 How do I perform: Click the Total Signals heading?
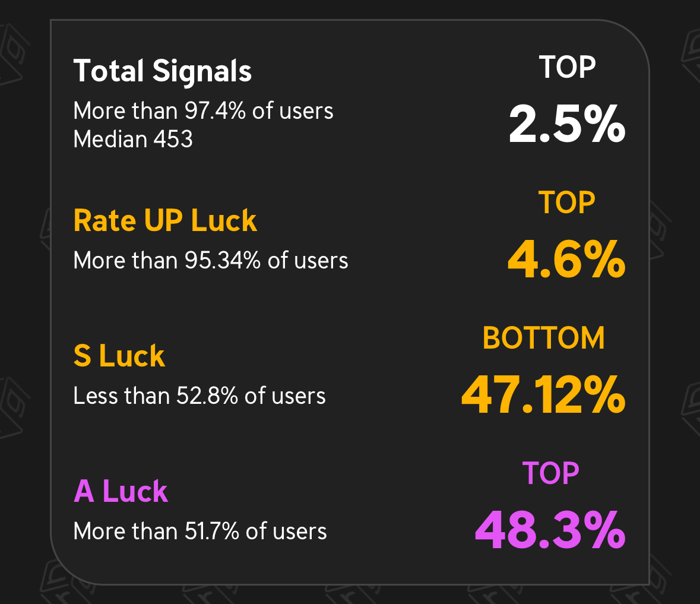coord(163,71)
